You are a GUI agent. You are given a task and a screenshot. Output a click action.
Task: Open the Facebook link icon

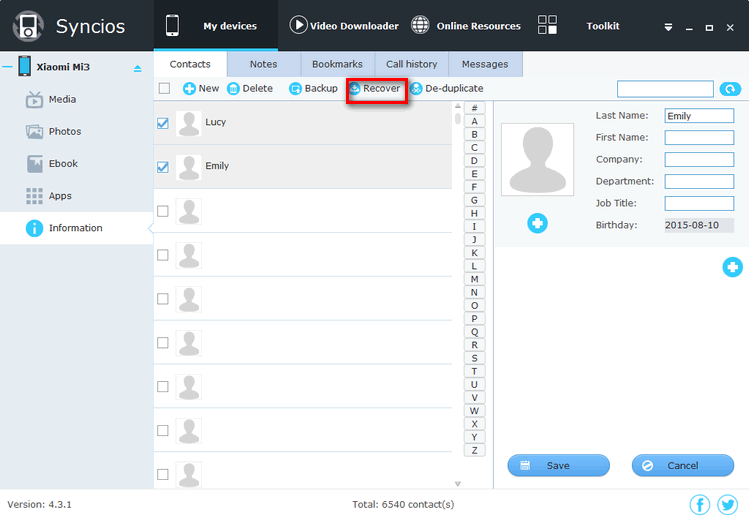point(700,504)
